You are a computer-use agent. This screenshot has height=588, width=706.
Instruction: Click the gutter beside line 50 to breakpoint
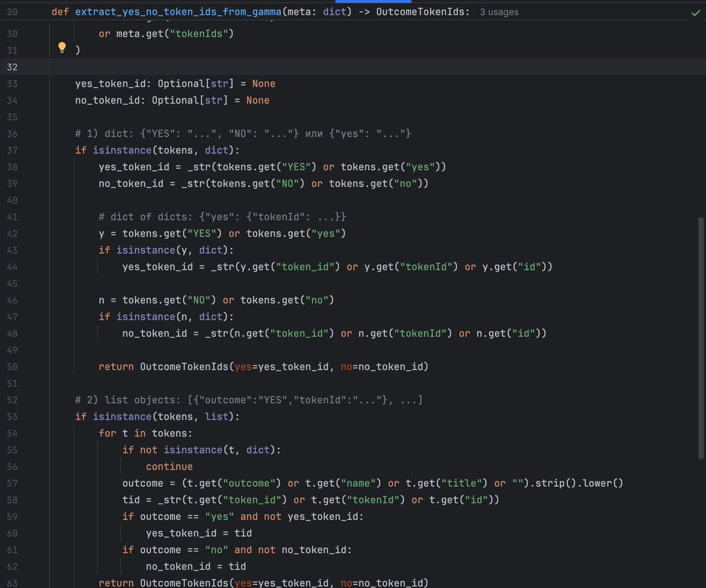pos(35,366)
